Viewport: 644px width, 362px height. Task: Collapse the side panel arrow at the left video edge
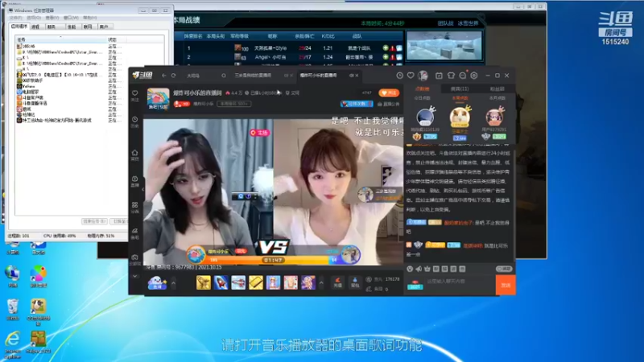click(x=142, y=190)
